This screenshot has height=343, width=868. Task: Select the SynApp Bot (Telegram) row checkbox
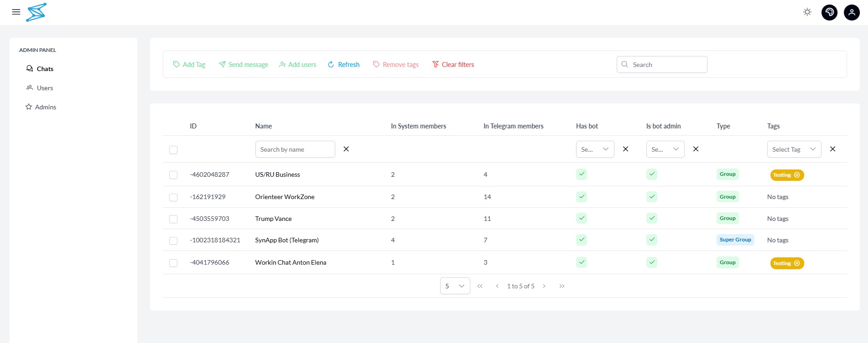click(x=173, y=241)
